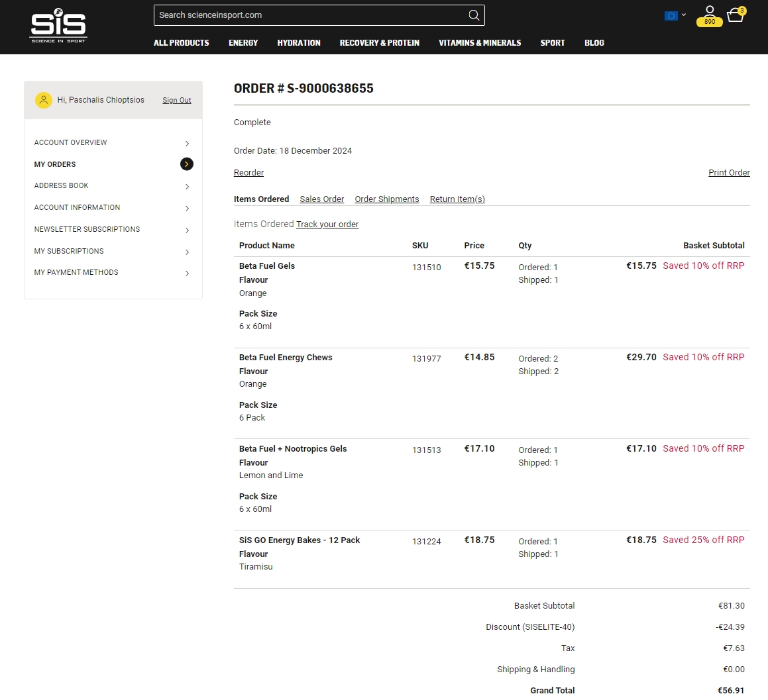The height and width of the screenshot is (700, 768).
Task: Click the SiS Science in Sport logo
Action: (x=58, y=26)
